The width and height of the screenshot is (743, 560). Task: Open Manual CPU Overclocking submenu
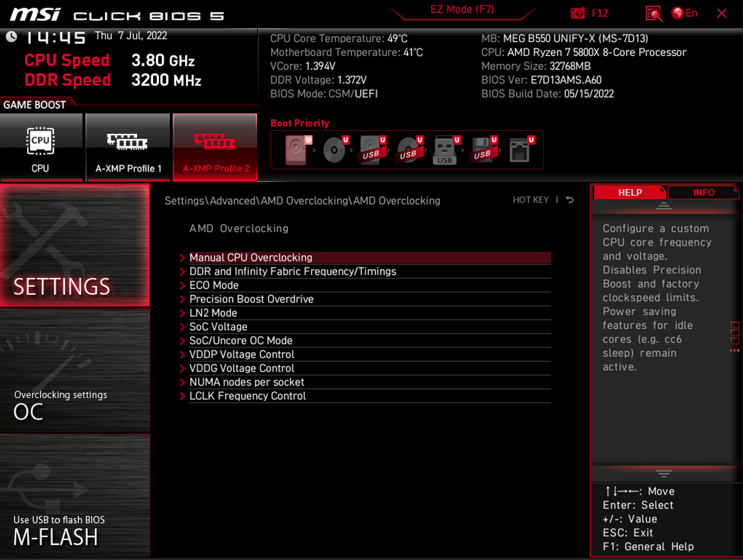click(366, 257)
